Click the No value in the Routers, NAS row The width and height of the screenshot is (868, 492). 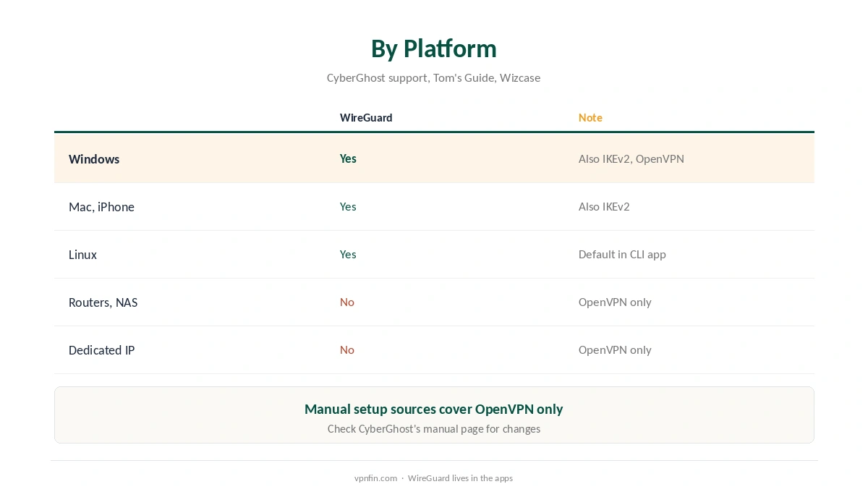pyautogui.click(x=347, y=302)
